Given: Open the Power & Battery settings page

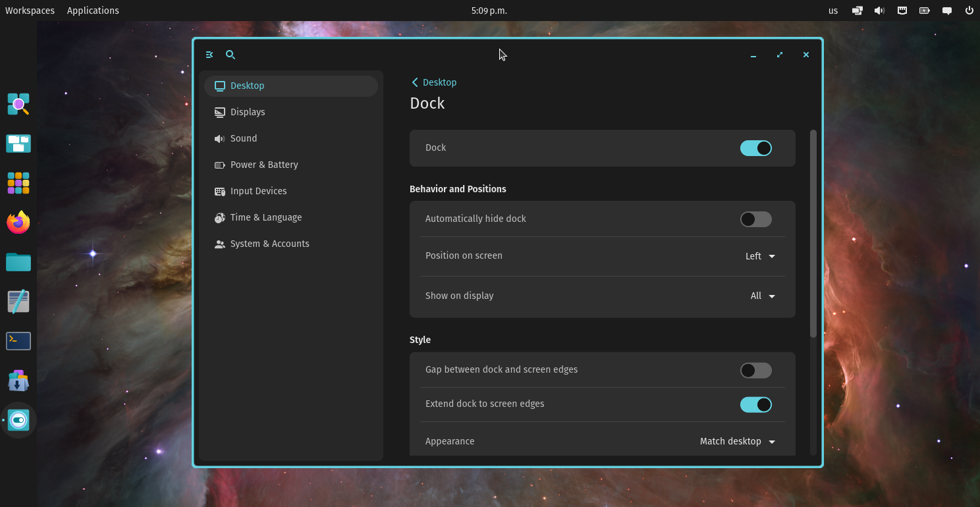Looking at the screenshot, I should 291,165.
